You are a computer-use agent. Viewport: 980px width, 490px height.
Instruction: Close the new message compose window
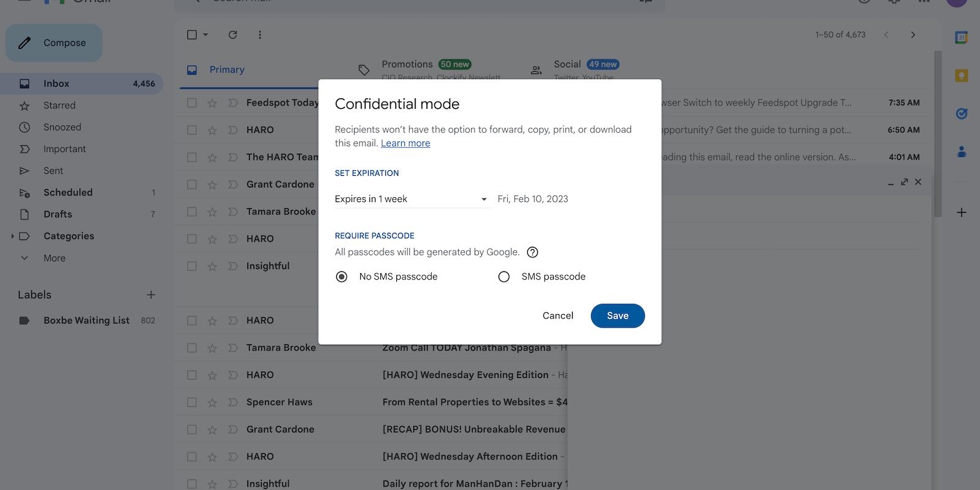(x=918, y=182)
